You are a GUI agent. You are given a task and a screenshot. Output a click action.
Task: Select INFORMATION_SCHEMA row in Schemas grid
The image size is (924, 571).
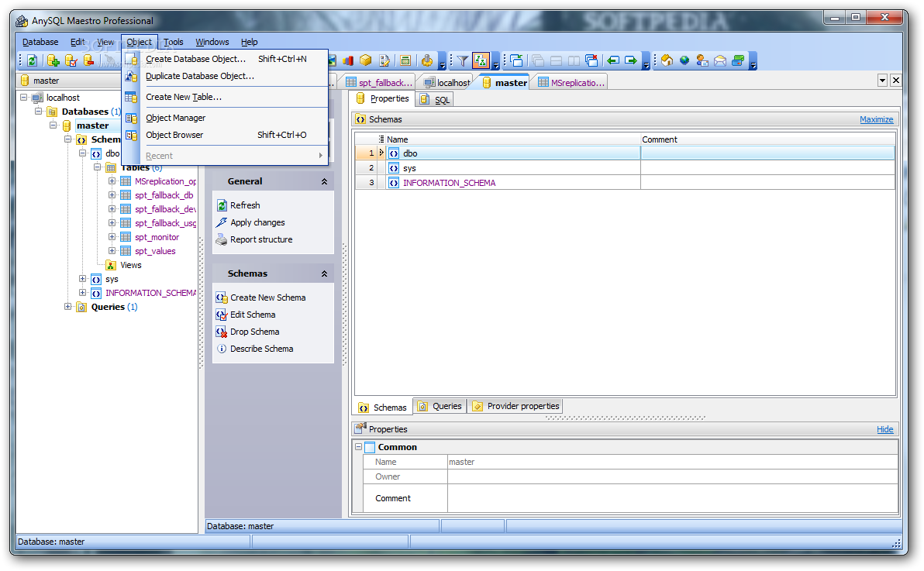click(x=625, y=183)
